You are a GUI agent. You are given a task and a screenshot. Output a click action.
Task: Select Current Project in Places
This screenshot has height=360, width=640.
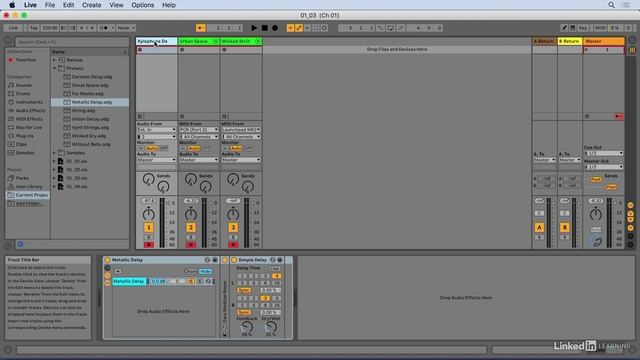pos(28,195)
